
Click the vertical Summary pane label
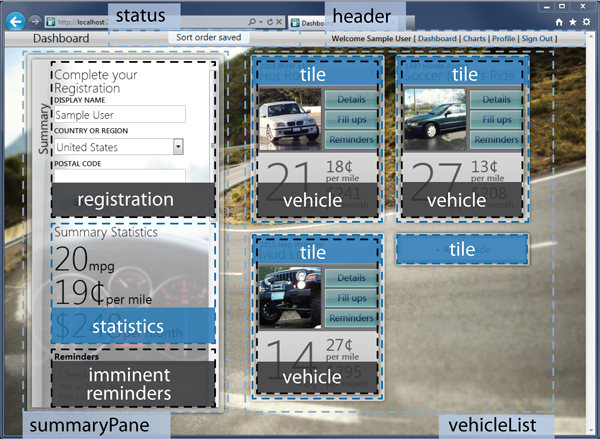point(44,129)
